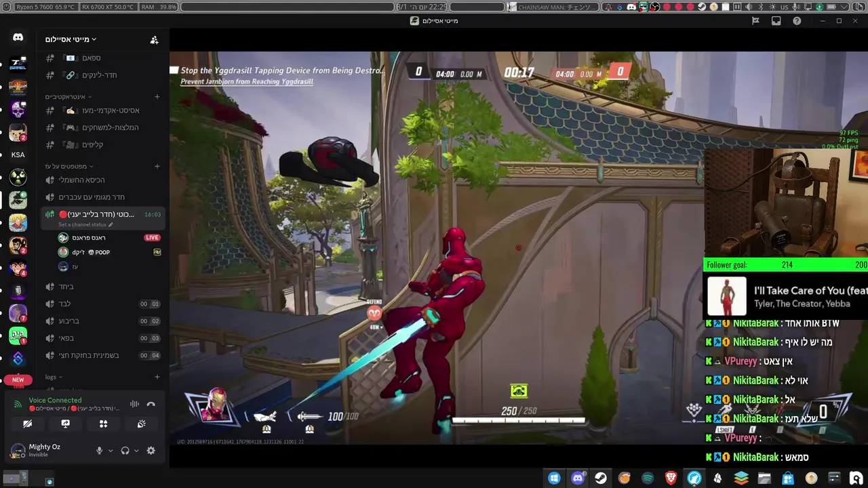Image resolution: width=868 pixels, height=488 pixels.
Task: Join the בריבוע voice channel
Action: point(102,321)
